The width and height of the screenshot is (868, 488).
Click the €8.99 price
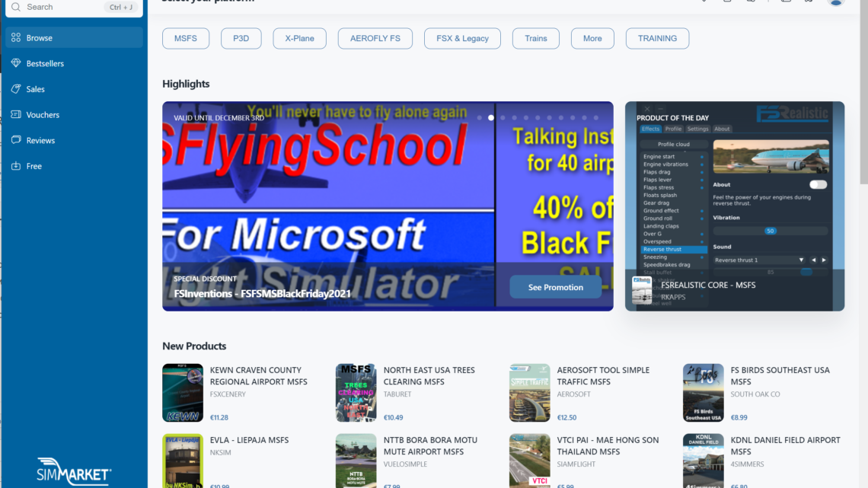point(739,418)
